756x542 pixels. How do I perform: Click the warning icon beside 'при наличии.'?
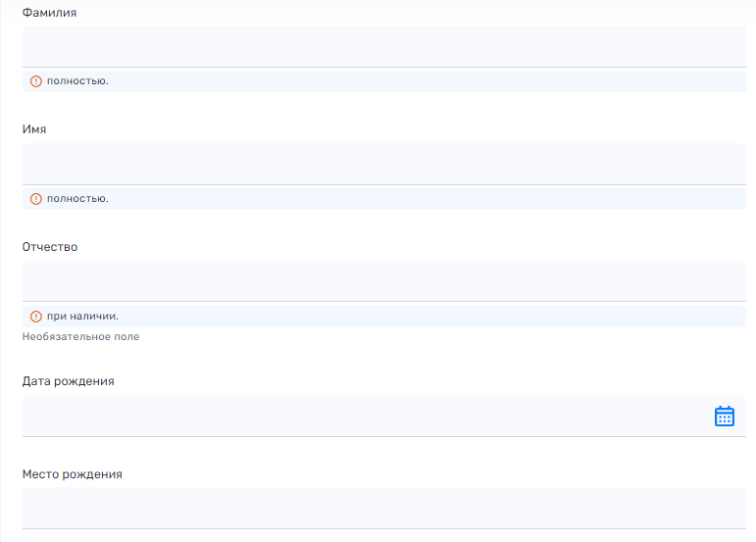(x=36, y=317)
